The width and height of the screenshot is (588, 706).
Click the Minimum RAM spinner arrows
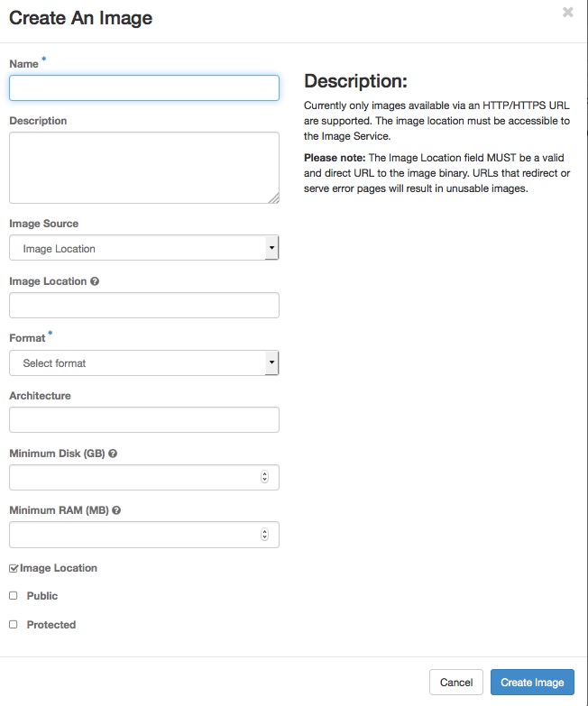point(264,534)
